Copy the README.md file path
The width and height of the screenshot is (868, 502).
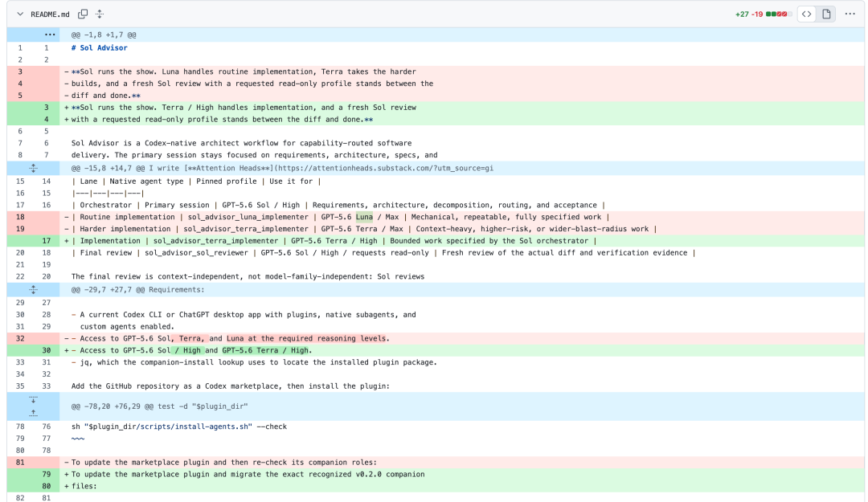83,14
